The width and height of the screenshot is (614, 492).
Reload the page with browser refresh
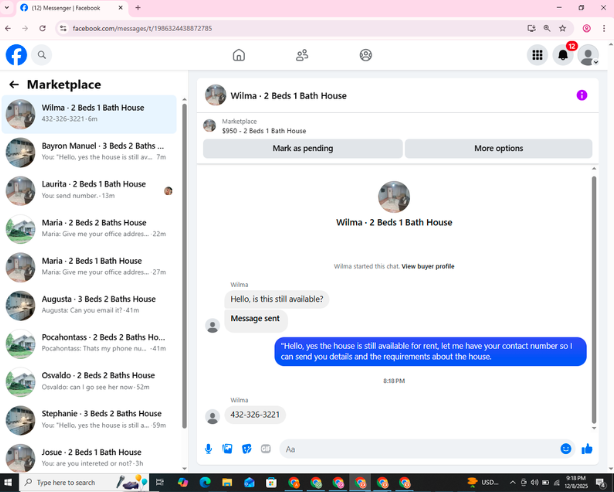click(42, 29)
